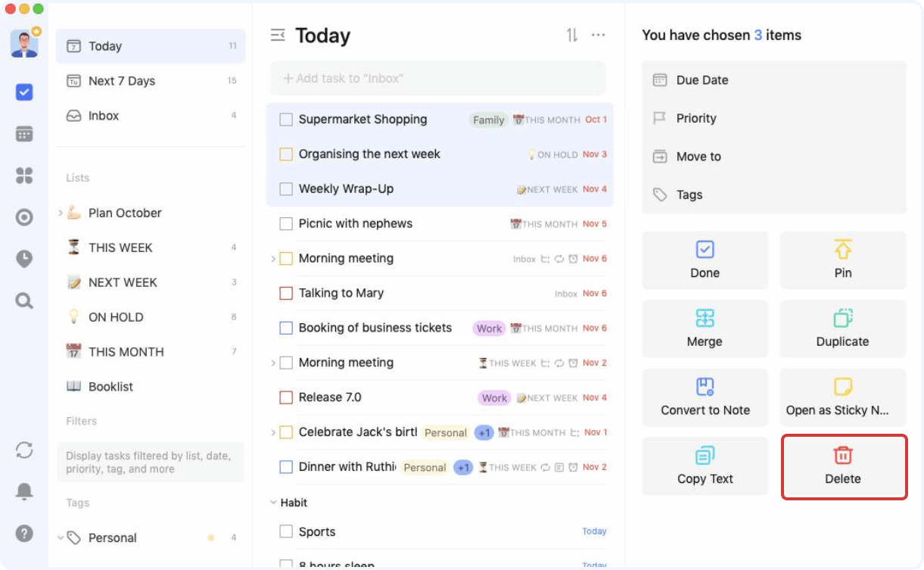
Task: Click the Delete action button
Action: 842,467
